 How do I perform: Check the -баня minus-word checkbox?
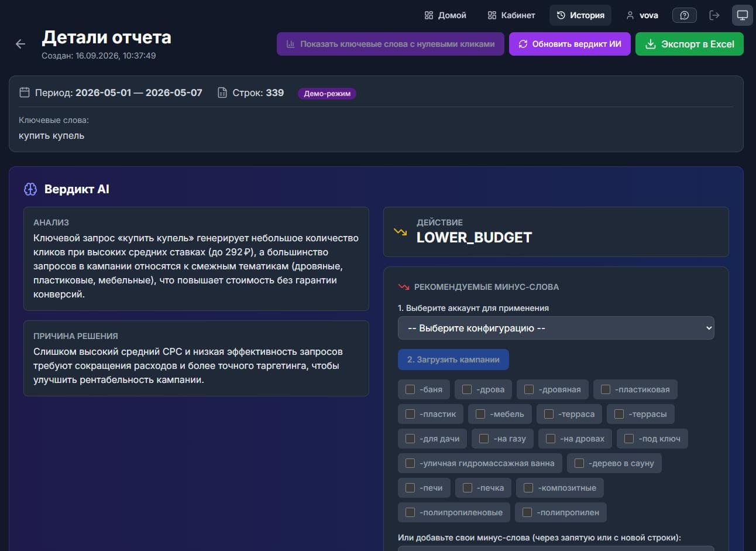[410, 389]
